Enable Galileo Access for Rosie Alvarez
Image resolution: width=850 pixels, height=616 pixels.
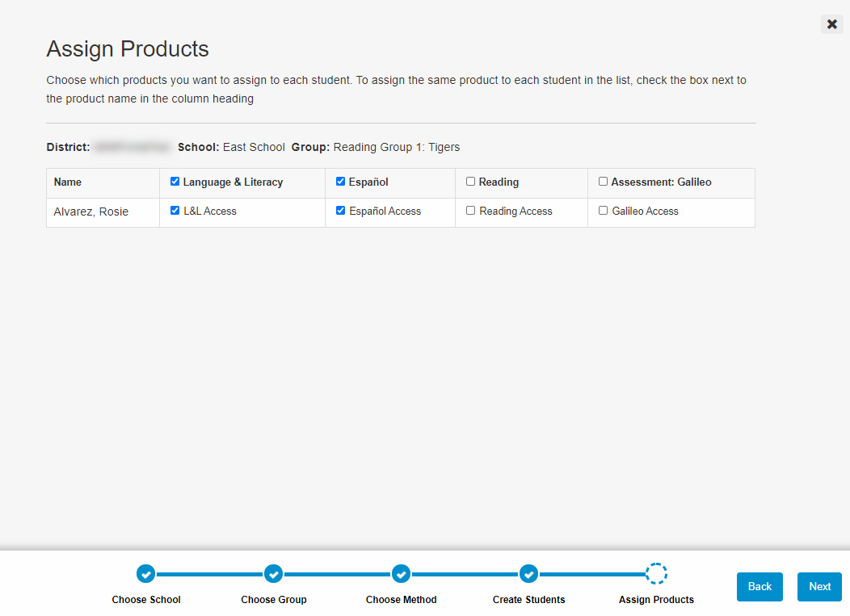pos(603,211)
